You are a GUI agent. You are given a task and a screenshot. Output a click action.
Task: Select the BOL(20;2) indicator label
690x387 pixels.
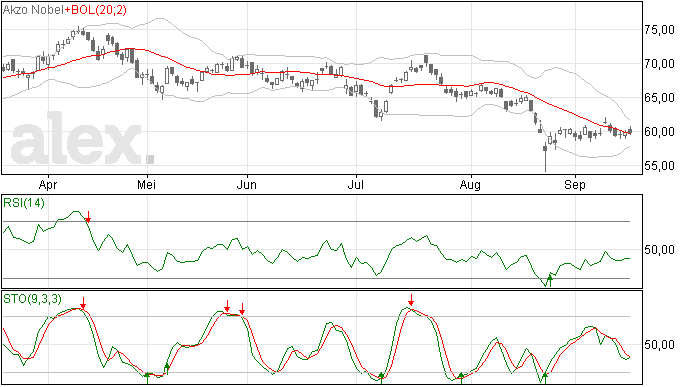tap(99, 9)
